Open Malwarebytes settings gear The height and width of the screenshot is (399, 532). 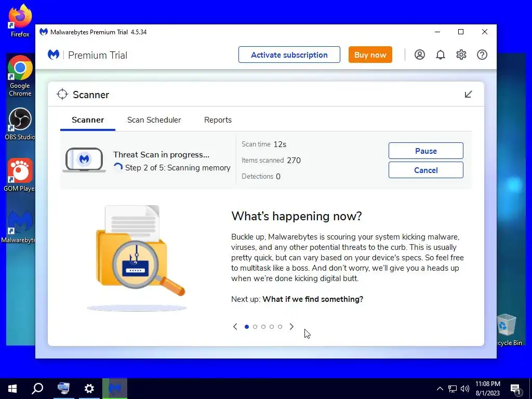point(461,55)
